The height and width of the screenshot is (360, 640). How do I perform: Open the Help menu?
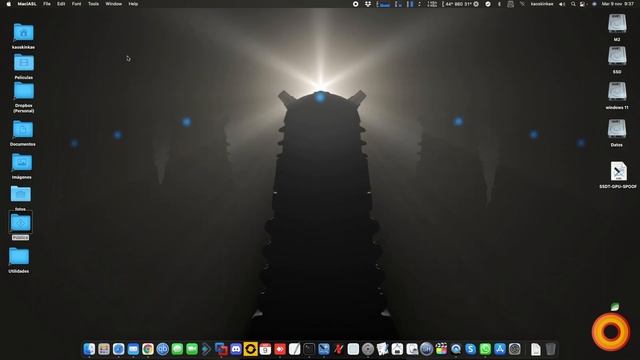coord(133,4)
